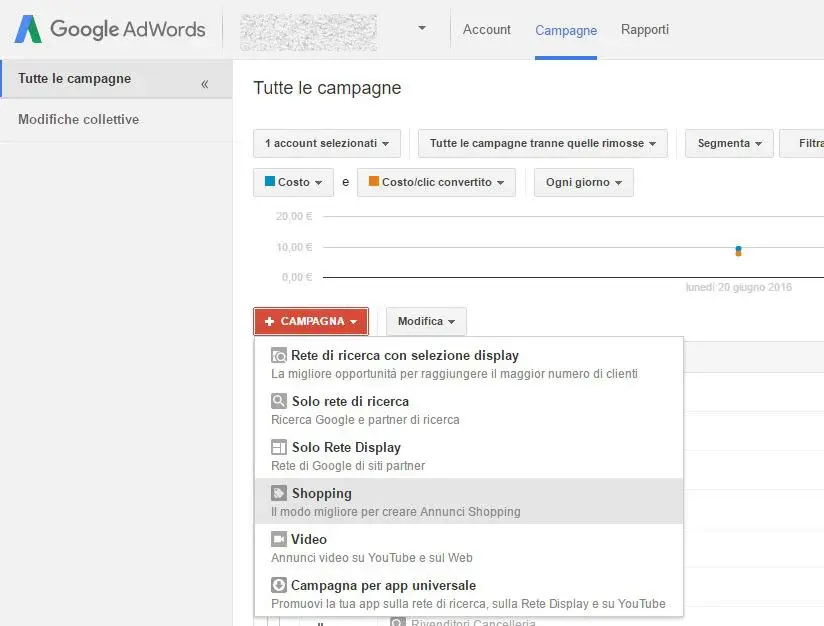Image resolution: width=824 pixels, height=626 pixels.
Task: Click description 'Annunci video su YouTube e sul Web'
Action: 372,558
